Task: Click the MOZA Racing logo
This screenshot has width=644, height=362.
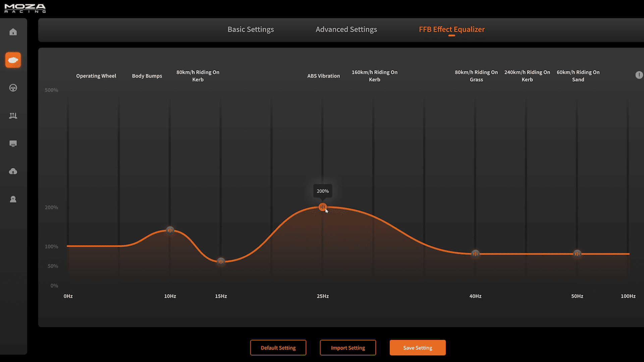Action: click(x=25, y=8)
